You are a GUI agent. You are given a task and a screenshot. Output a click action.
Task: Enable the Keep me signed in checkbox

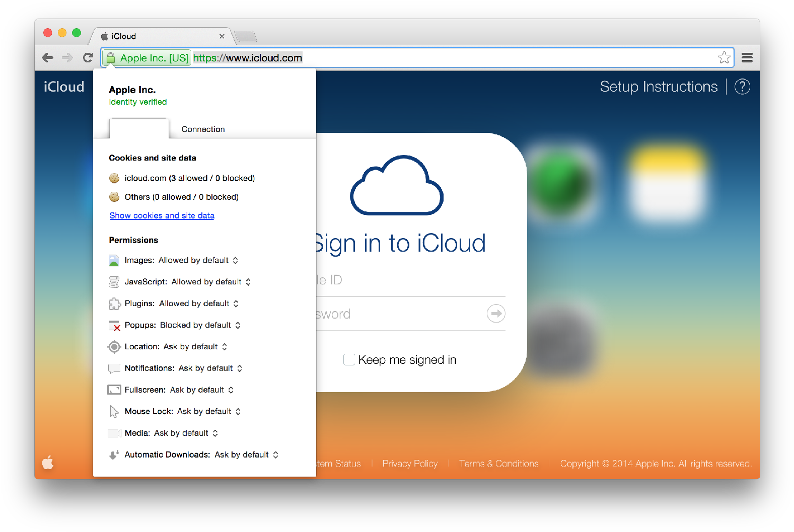pyautogui.click(x=349, y=360)
